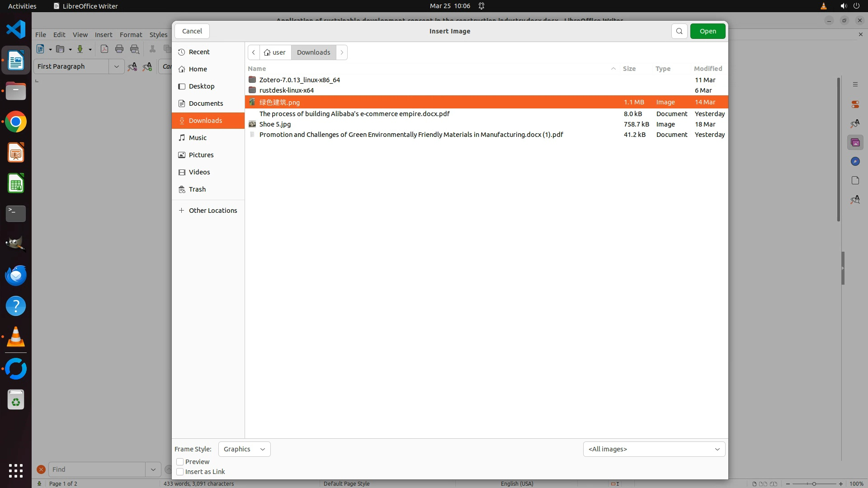Screen dimensions: 868x488
Task: Click the search icon in Insert Image dialog
Action: 679,31
